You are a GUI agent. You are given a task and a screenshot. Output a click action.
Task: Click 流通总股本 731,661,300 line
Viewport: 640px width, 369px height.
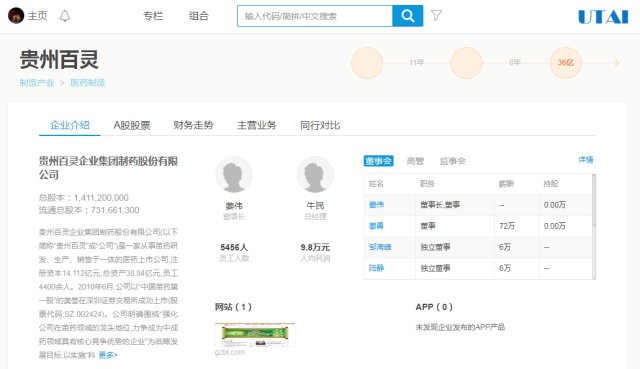(x=89, y=210)
